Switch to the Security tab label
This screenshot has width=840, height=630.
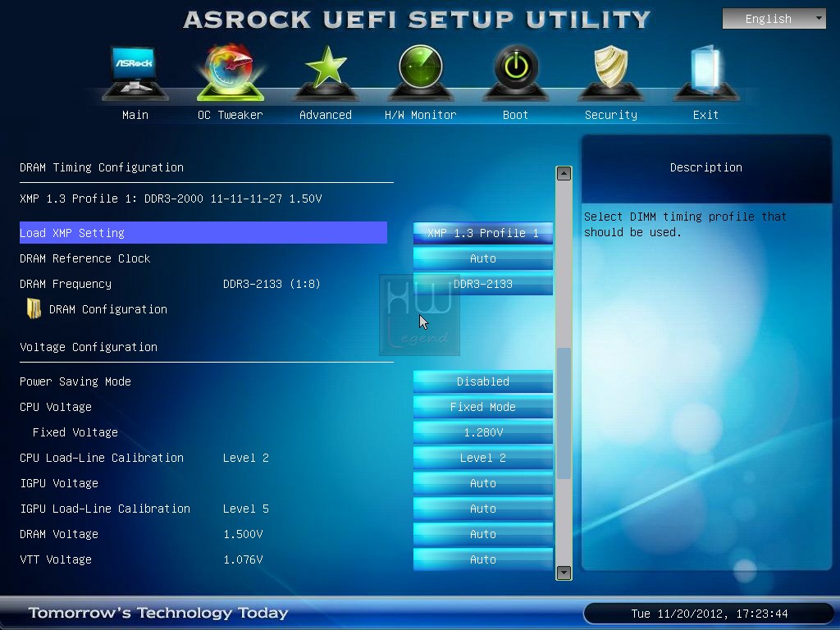610,115
